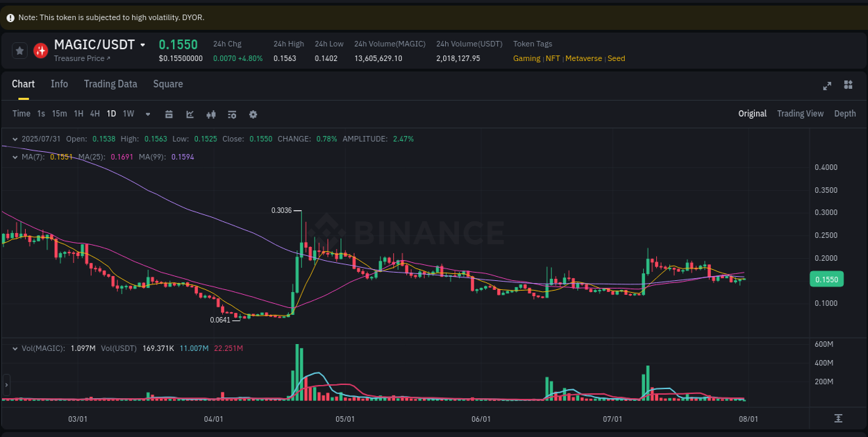This screenshot has width=868, height=437.
Task: Open the candlestick display options icon
Action: pos(211,114)
